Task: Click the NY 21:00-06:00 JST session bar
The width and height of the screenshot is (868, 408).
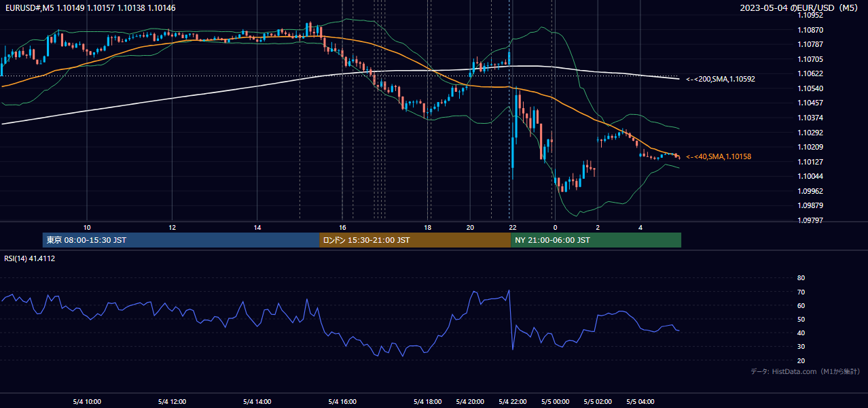Action: (596, 240)
